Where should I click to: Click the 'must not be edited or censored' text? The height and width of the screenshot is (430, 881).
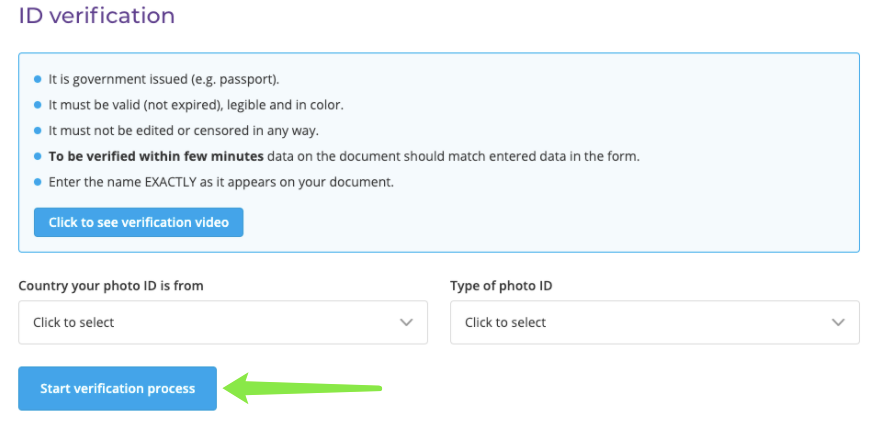click(x=183, y=130)
